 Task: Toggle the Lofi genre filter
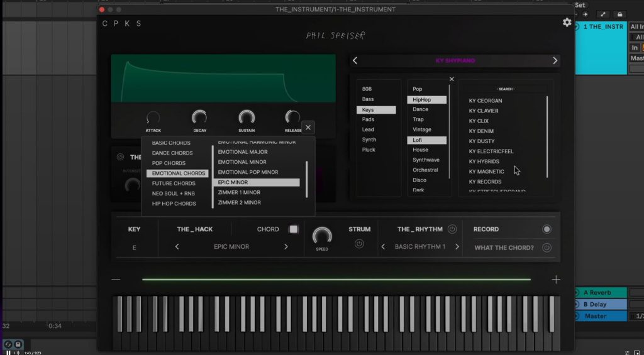click(x=427, y=140)
